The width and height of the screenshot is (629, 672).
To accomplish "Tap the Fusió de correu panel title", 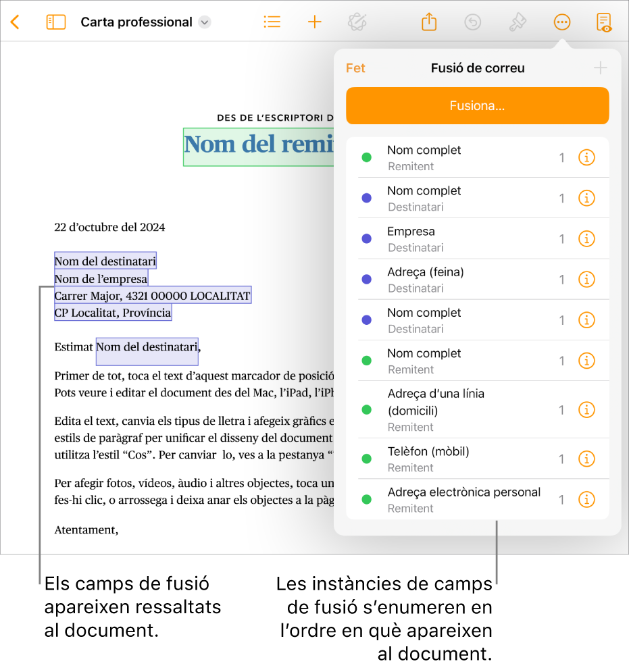I will point(478,68).
